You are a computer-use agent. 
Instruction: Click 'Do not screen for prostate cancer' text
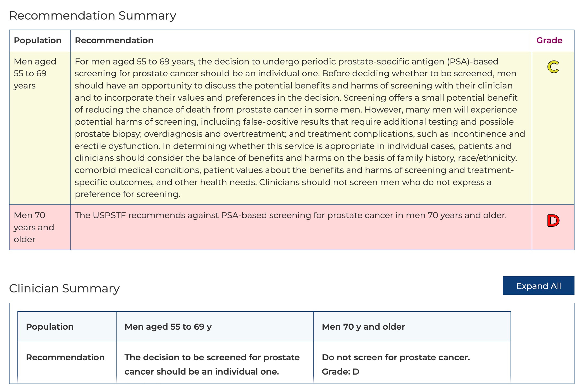pyautogui.click(x=396, y=357)
